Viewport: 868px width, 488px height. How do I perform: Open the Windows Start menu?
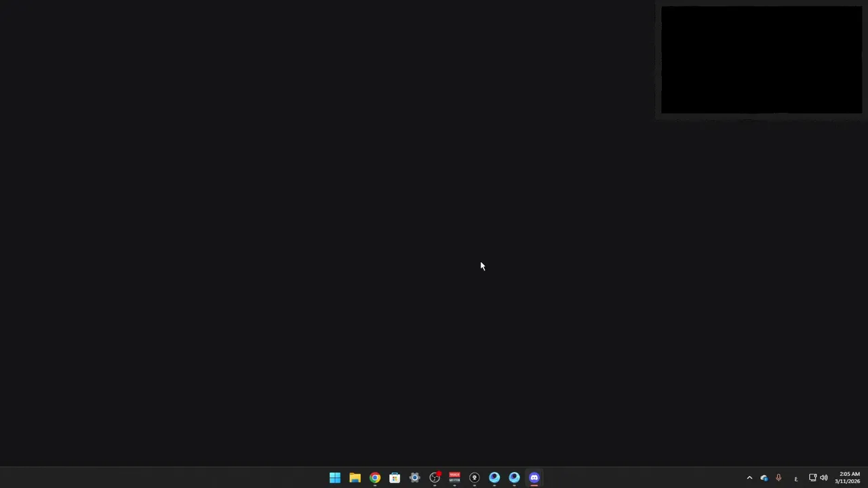coord(335,478)
